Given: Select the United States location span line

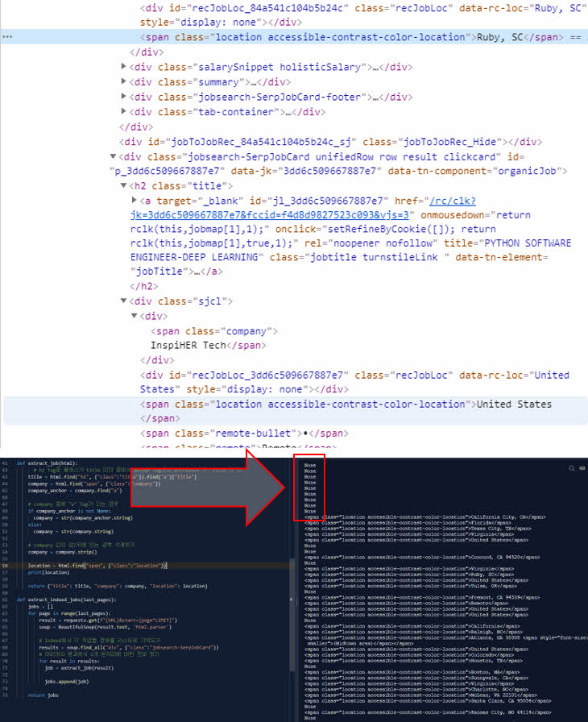Looking at the screenshot, I should click(296, 411).
